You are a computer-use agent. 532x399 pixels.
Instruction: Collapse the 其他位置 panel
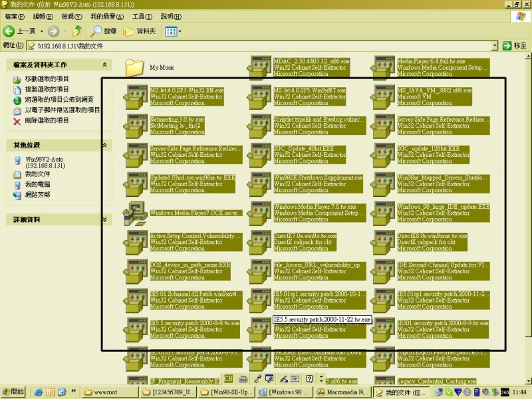pyautogui.click(x=104, y=145)
